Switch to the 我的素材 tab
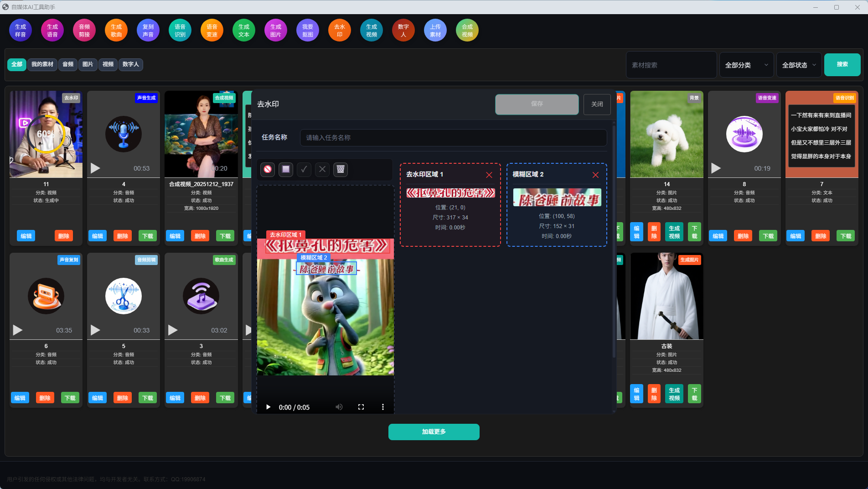Viewport: 868px width, 489px height. [42, 64]
